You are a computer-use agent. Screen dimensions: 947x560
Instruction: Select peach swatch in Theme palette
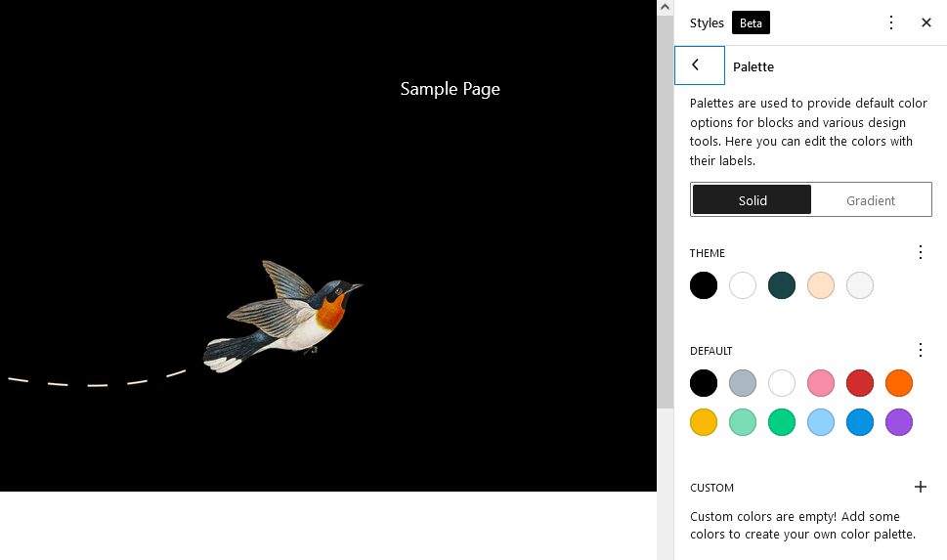pyautogui.click(x=821, y=285)
